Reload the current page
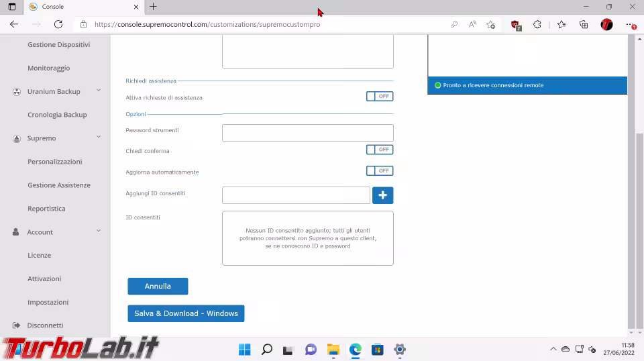Viewport: 644px width, 361px height. pos(58,24)
